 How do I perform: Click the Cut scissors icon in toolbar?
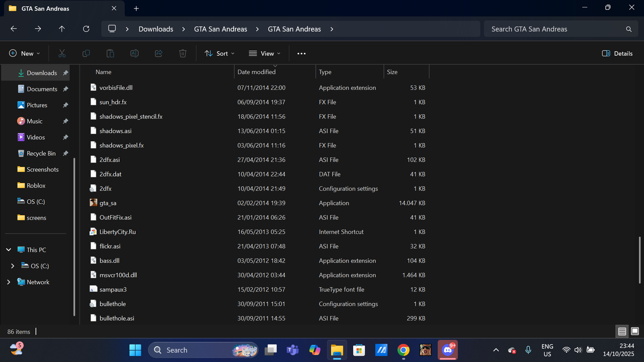click(x=62, y=53)
